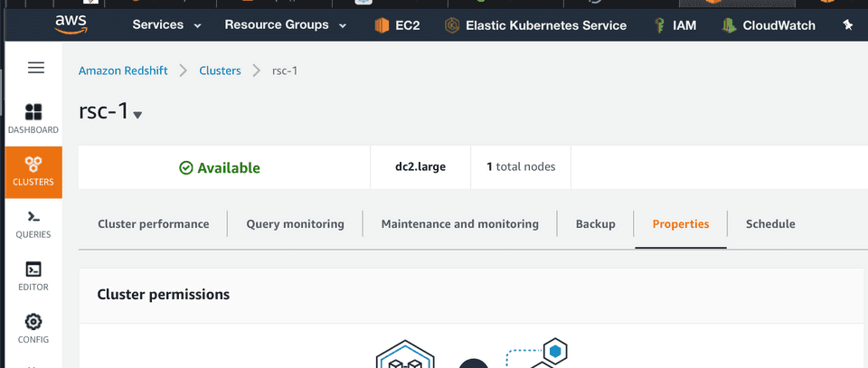This screenshot has height=368, width=868.
Task: Open Elastic Kubernetes Service shortcut
Action: (535, 25)
